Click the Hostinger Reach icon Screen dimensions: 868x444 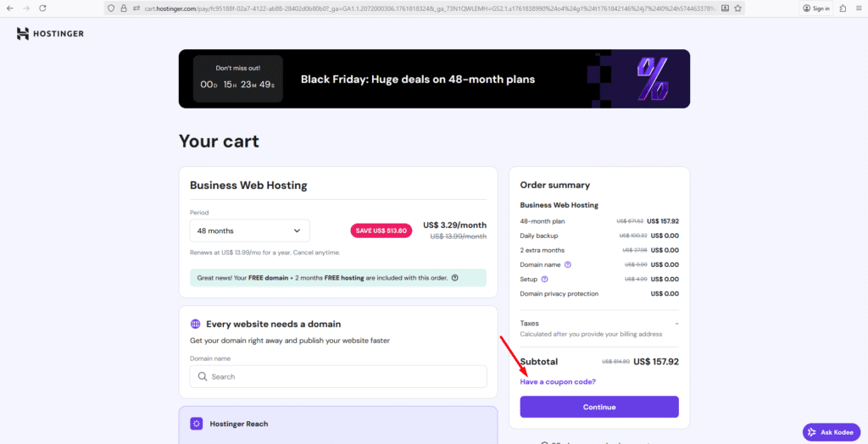click(197, 424)
